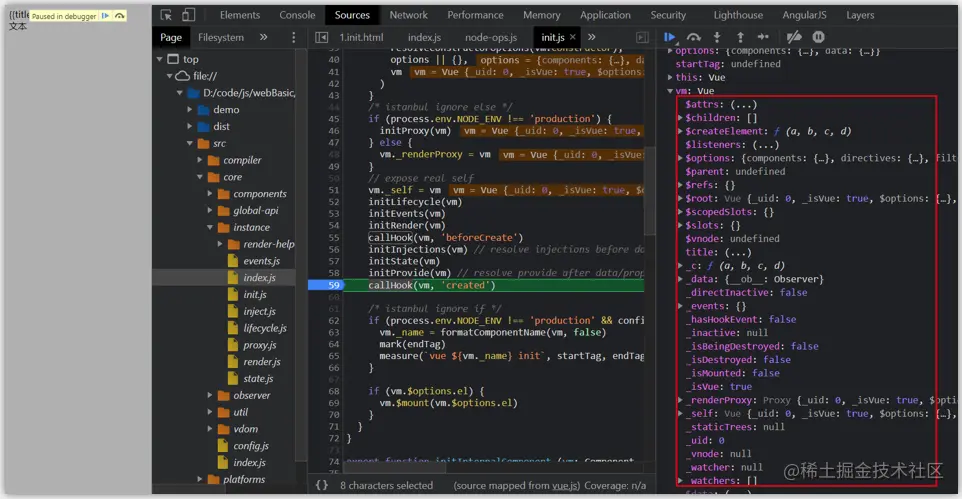This screenshot has height=499, width=962.
Task: Collapse the src folder
Action: pos(190,143)
